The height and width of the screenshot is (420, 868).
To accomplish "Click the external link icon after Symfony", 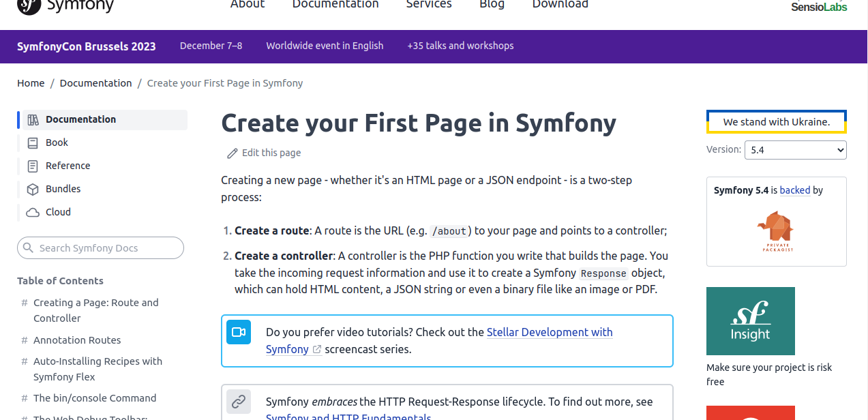I will (317, 349).
